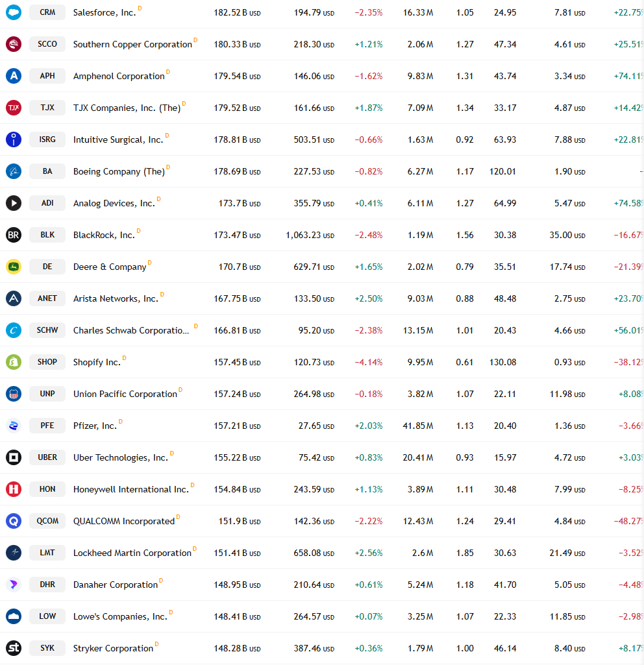This screenshot has width=644, height=665.
Task: Click the Arista Networks logo icon
Action: point(14,298)
